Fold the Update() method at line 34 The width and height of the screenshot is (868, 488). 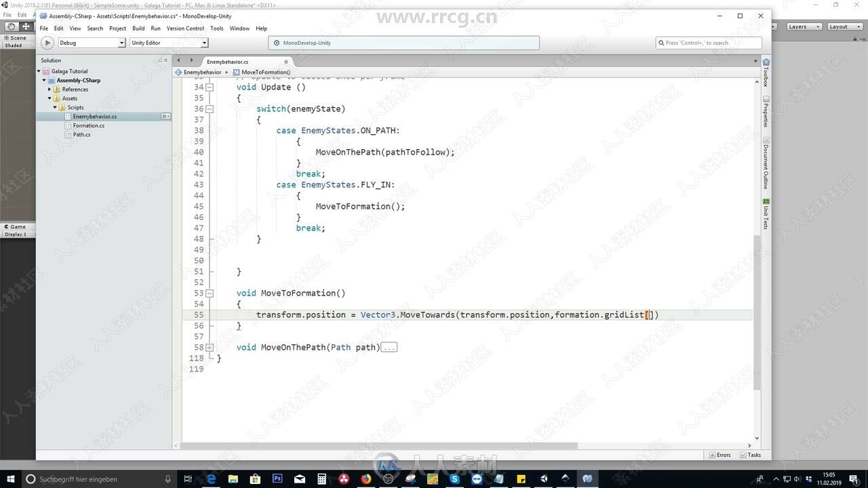click(x=210, y=87)
